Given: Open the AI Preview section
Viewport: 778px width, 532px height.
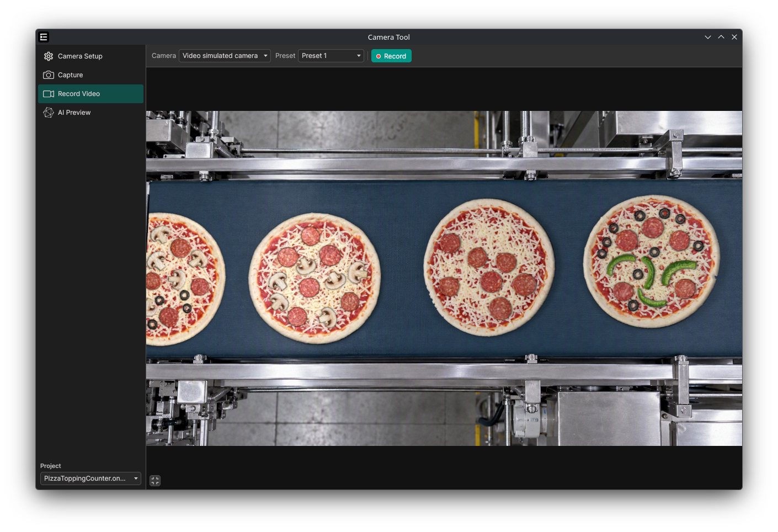Looking at the screenshot, I should 90,113.
